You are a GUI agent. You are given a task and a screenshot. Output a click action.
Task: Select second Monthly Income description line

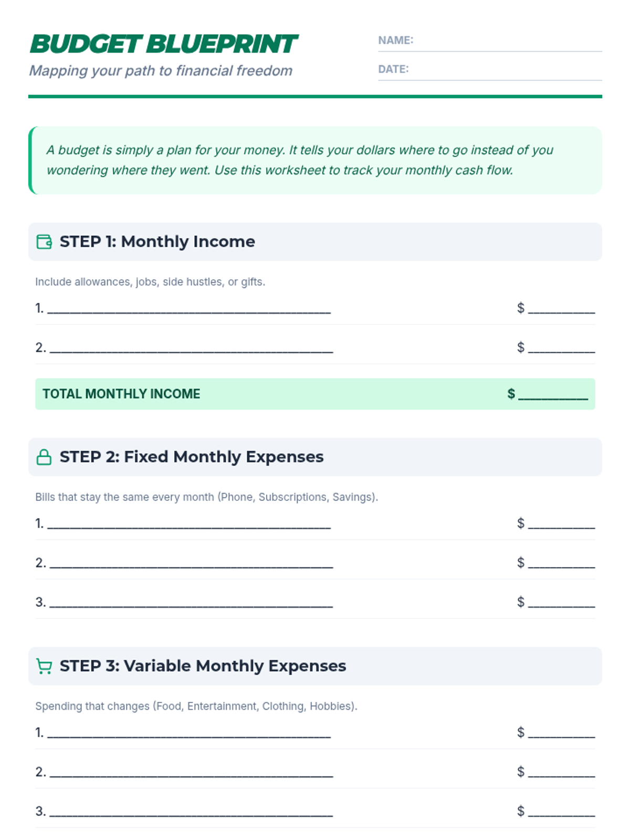tap(191, 348)
